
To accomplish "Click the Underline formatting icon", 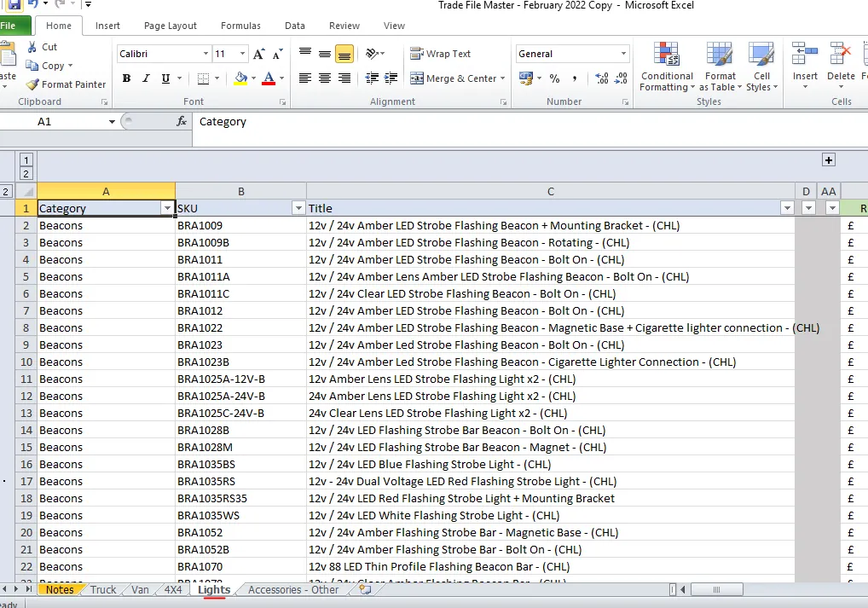I will pos(165,78).
